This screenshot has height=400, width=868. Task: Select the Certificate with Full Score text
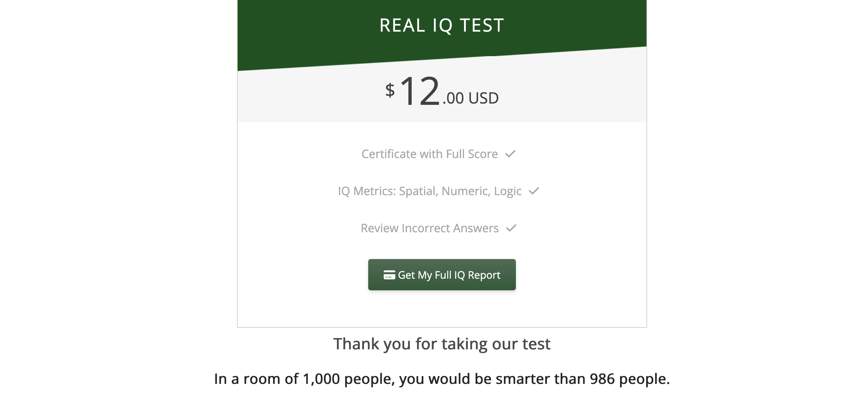click(x=429, y=154)
